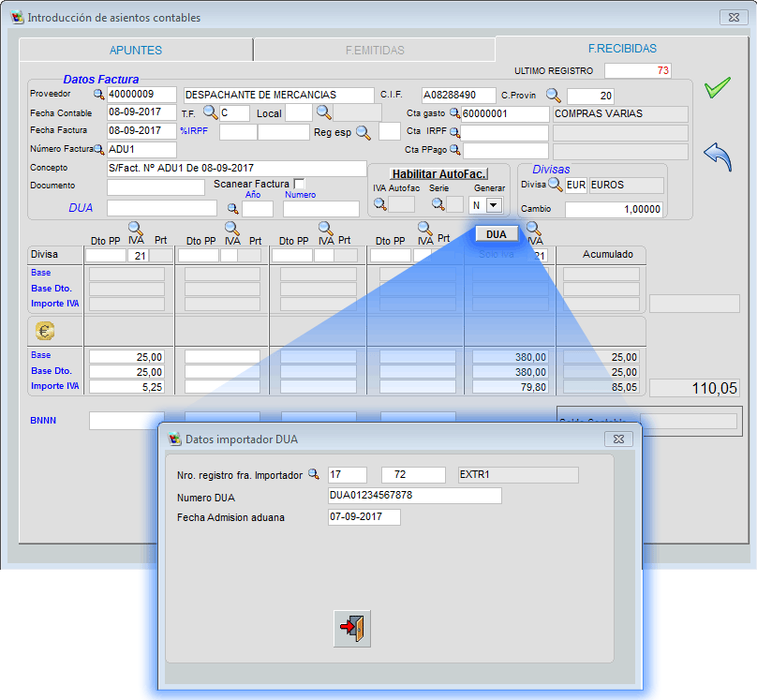This screenshot has width=757, height=700.
Task: Open DUA lookup magnifier beside Año field
Action: click(232, 209)
